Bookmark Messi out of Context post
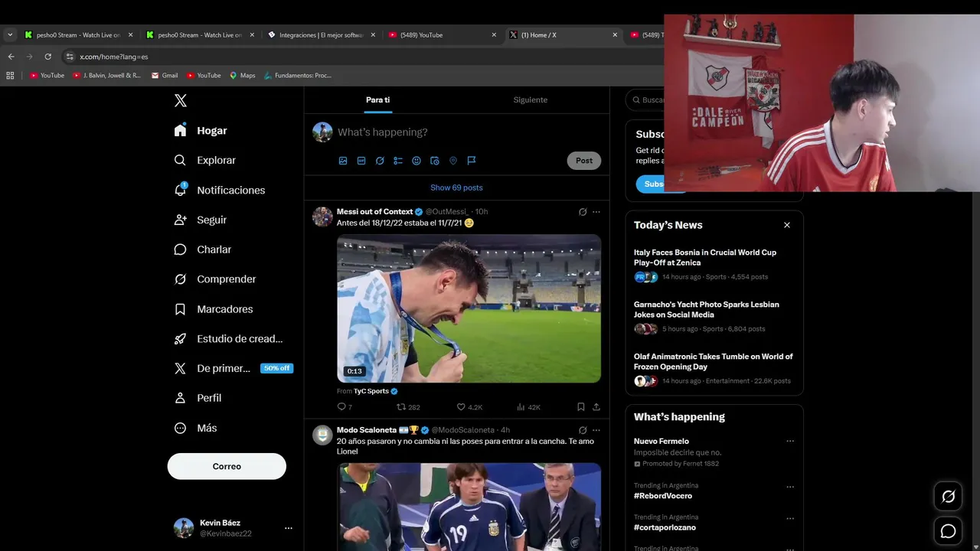The image size is (980, 551). coord(581,407)
